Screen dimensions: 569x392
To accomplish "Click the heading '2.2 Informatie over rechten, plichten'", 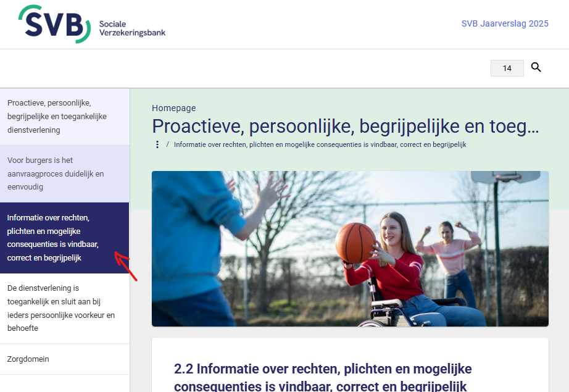I will coord(323,377).
